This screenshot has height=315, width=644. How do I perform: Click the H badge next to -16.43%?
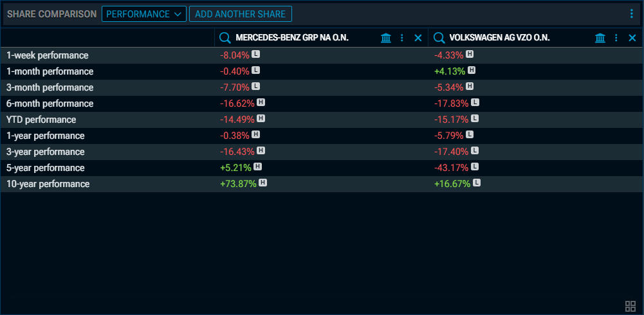[261, 151]
